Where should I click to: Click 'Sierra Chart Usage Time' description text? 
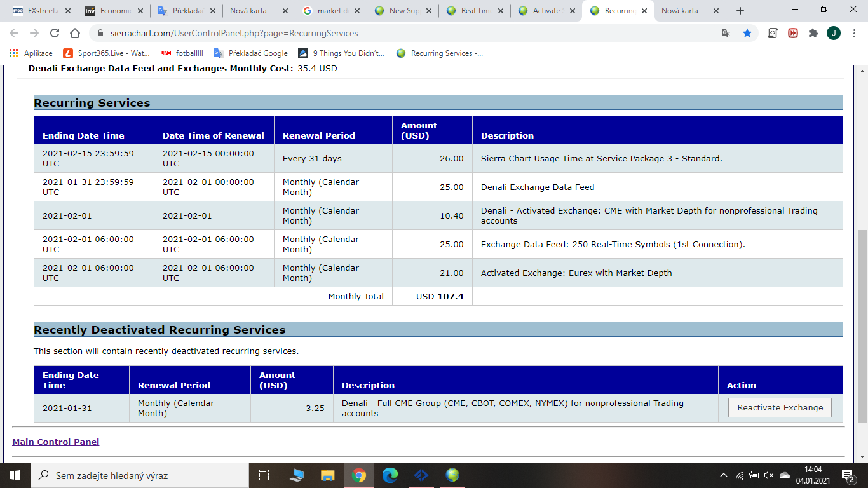(x=601, y=159)
